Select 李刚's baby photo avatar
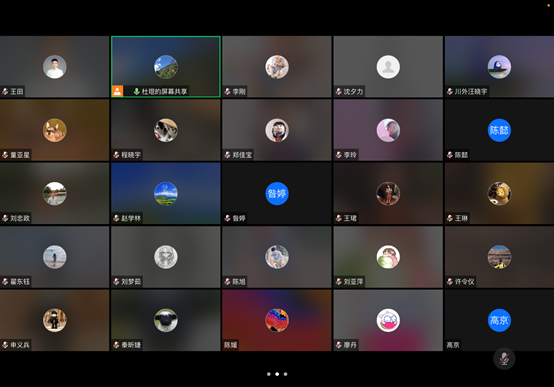Viewport: 554px width, 387px height. click(277, 67)
